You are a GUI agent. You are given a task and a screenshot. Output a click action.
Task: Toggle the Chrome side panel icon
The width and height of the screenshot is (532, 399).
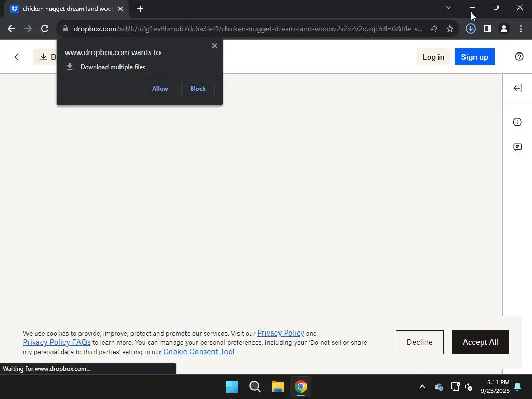point(487,29)
